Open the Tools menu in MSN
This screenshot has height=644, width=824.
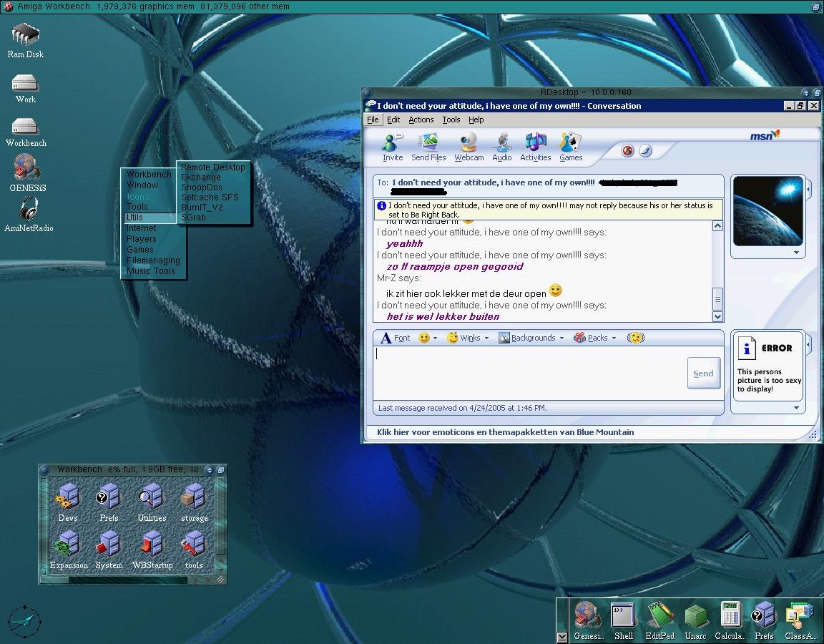pyautogui.click(x=451, y=119)
